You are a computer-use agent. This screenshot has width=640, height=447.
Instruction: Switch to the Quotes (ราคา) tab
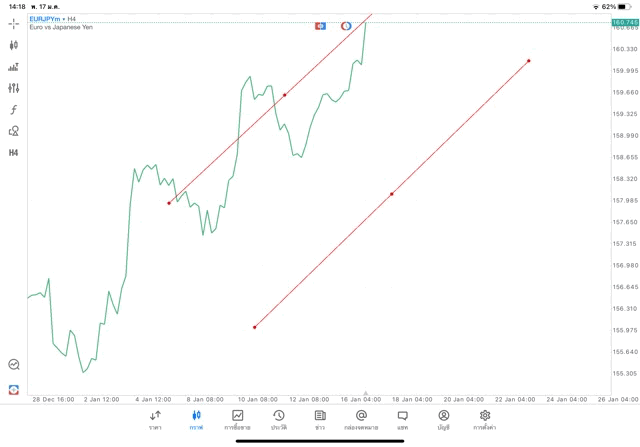[155, 420]
